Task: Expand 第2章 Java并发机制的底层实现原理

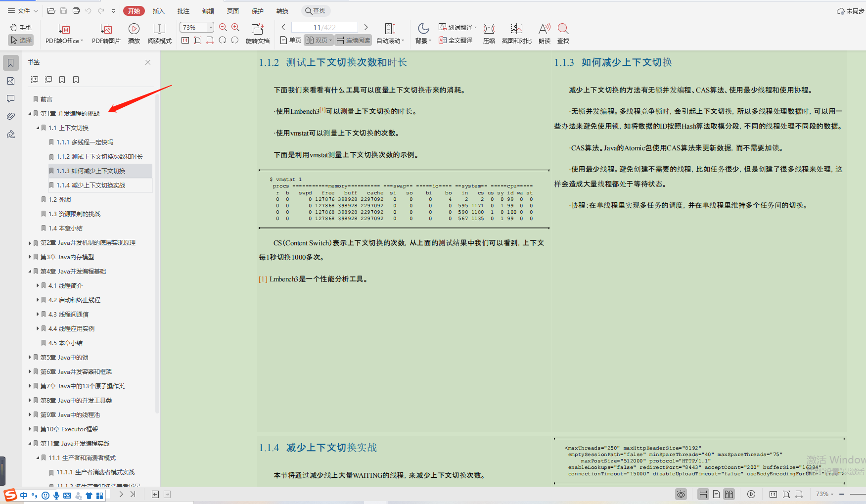Action: point(30,243)
